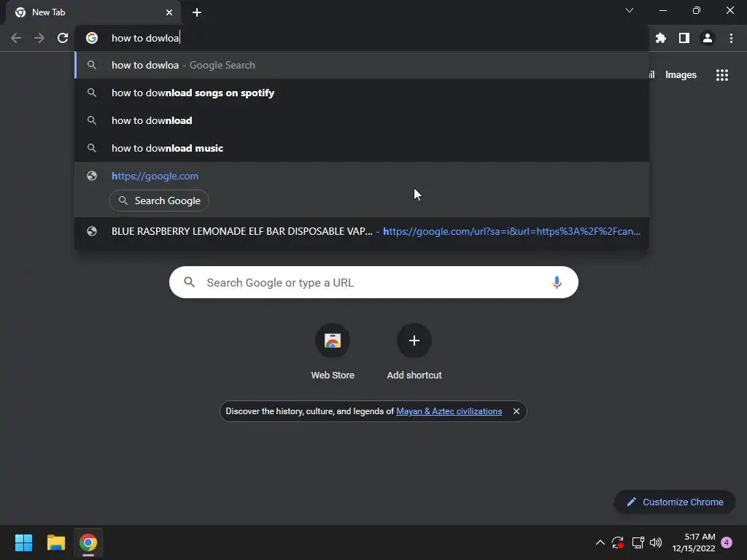Click the address bar text field
This screenshot has height=560, width=747.
pyautogui.click(x=362, y=38)
